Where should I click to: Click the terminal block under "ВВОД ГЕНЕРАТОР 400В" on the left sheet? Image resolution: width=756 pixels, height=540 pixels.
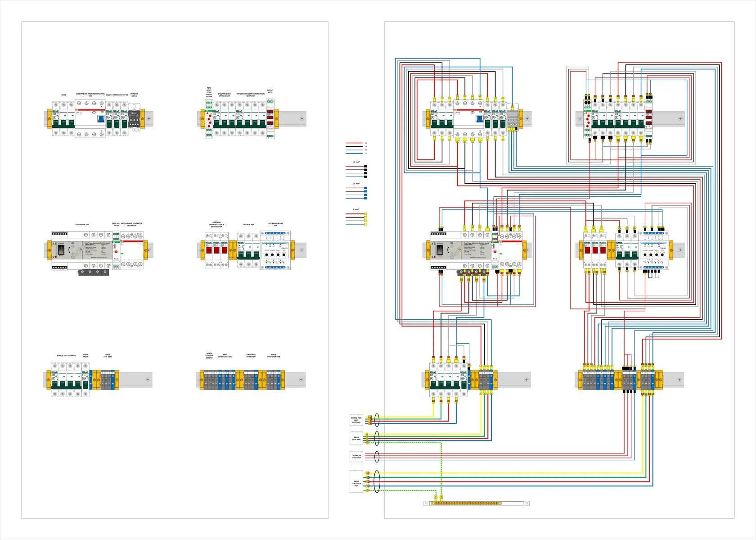pyautogui.click(x=274, y=380)
